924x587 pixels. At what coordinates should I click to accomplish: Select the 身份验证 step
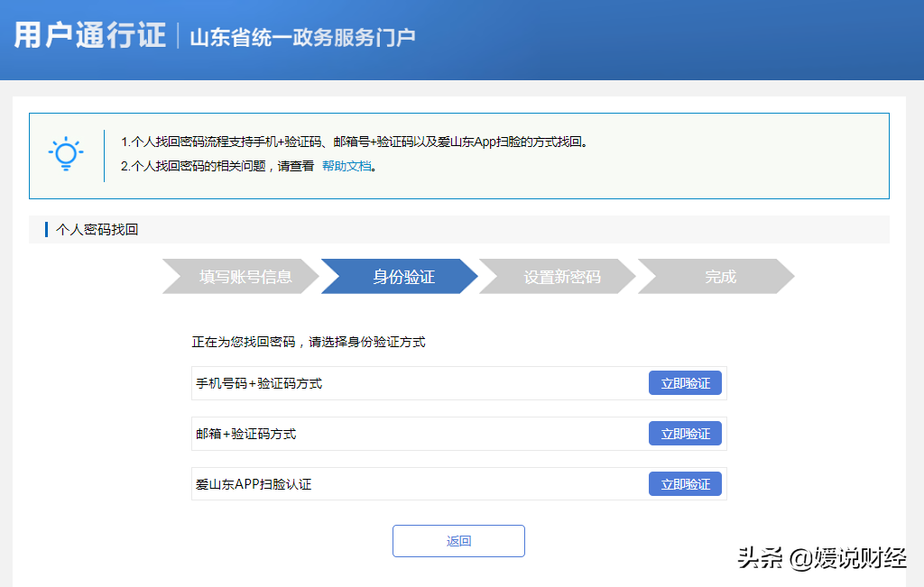click(400, 276)
